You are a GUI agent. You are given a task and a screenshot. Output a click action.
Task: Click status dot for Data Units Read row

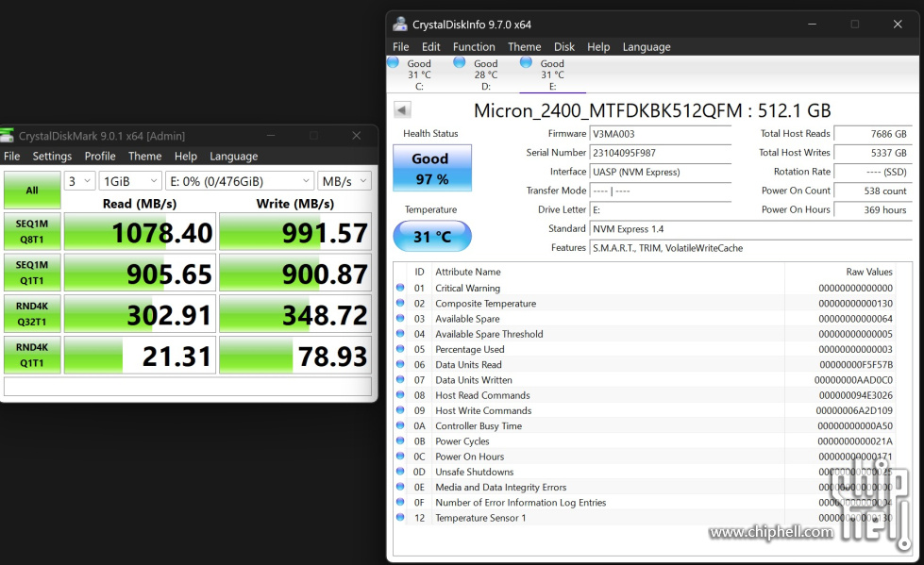400,364
